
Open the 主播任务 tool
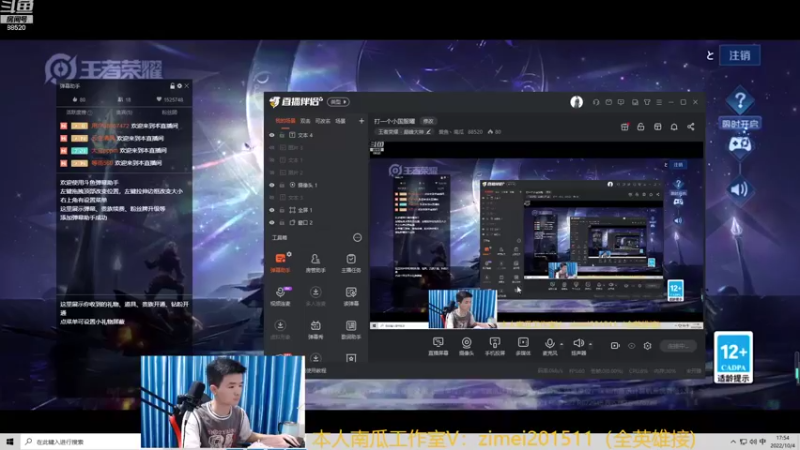click(x=351, y=262)
